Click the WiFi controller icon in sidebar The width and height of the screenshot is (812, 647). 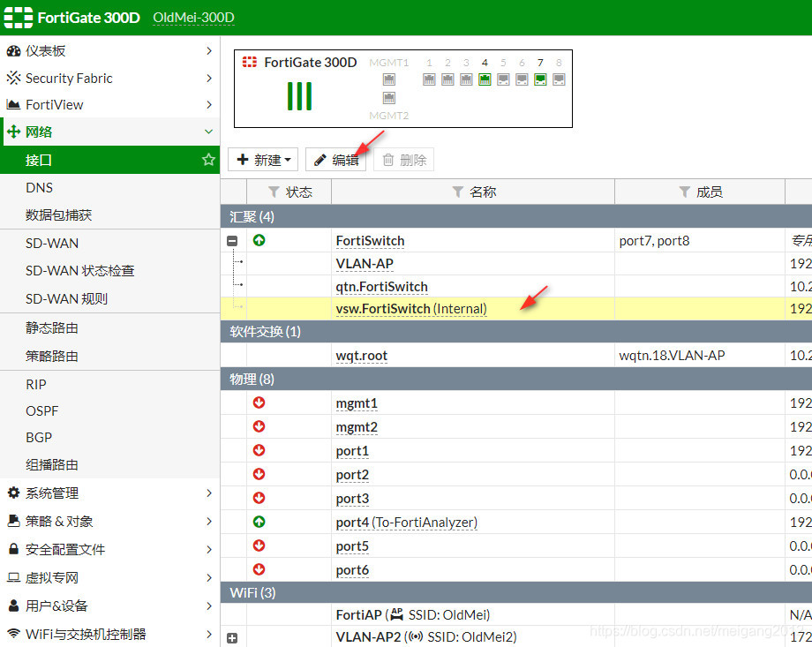point(13,633)
